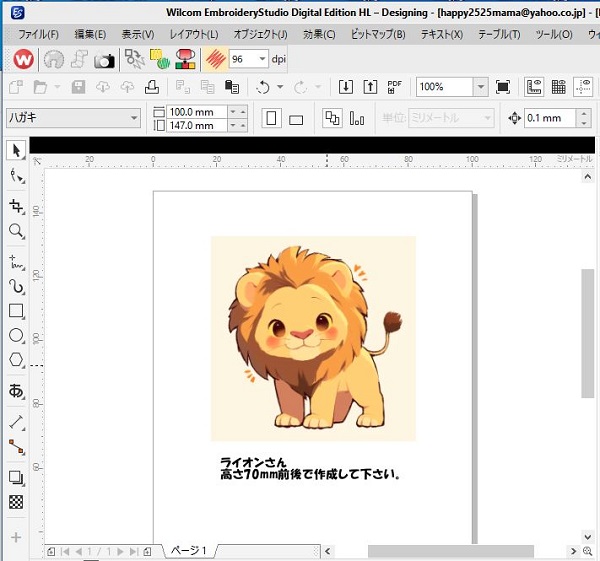This screenshot has width=600, height=561.
Task: Select the Artistic media tool
Action: (x=16, y=286)
